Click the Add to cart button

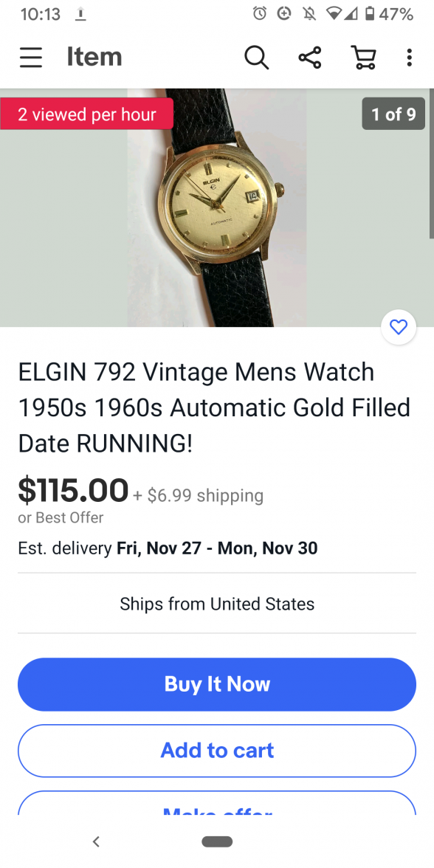tap(217, 751)
